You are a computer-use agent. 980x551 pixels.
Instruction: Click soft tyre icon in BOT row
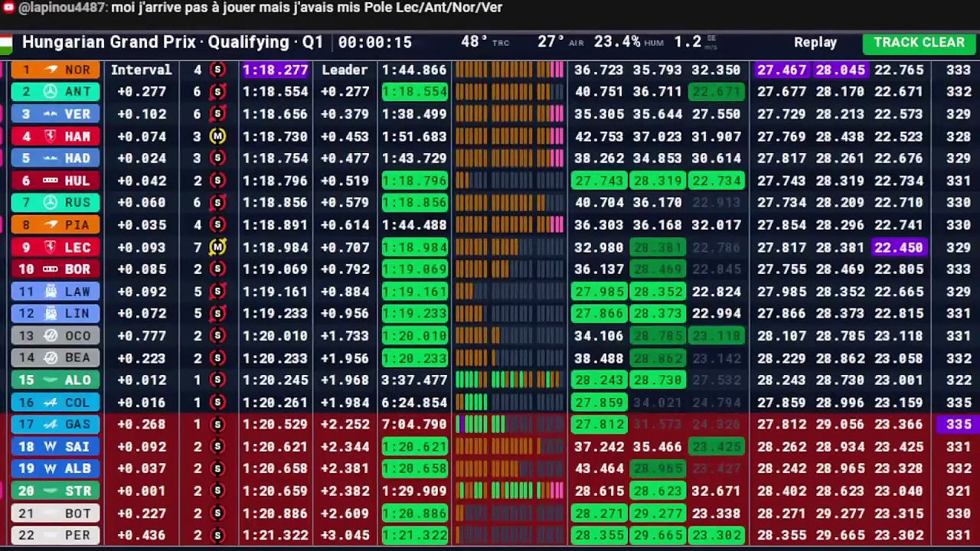217,514
